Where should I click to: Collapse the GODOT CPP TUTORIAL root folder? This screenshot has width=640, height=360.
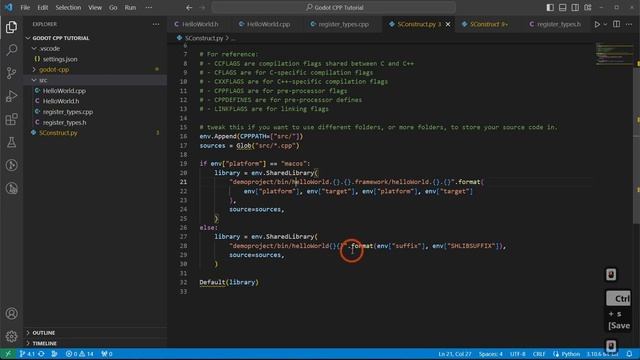coord(96,38)
